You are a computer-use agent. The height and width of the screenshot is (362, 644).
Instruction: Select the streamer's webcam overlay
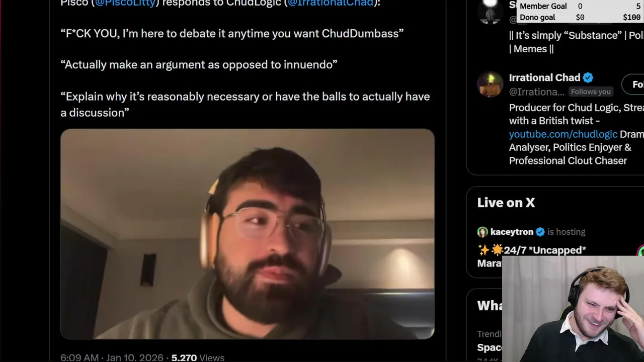pos(573,309)
